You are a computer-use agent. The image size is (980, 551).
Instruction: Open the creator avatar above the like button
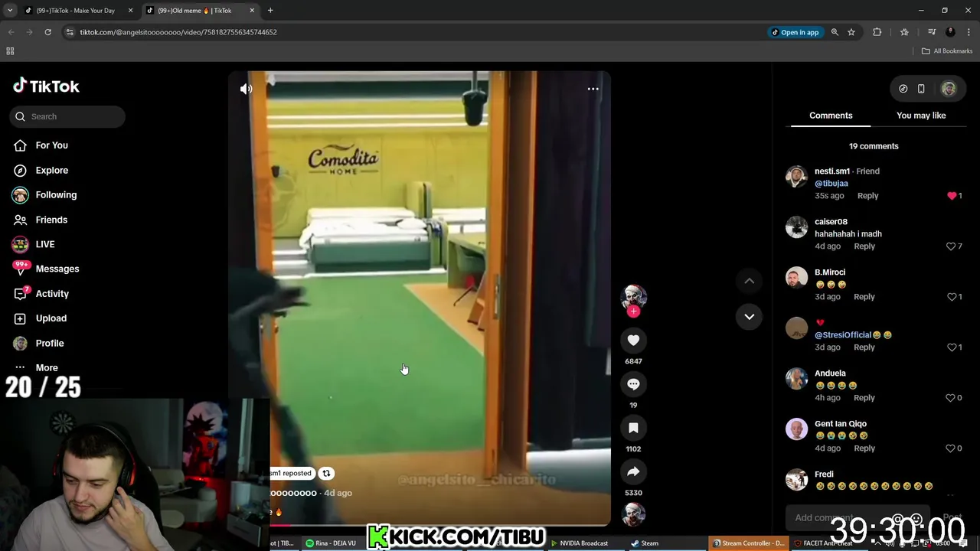pos(633,296)
